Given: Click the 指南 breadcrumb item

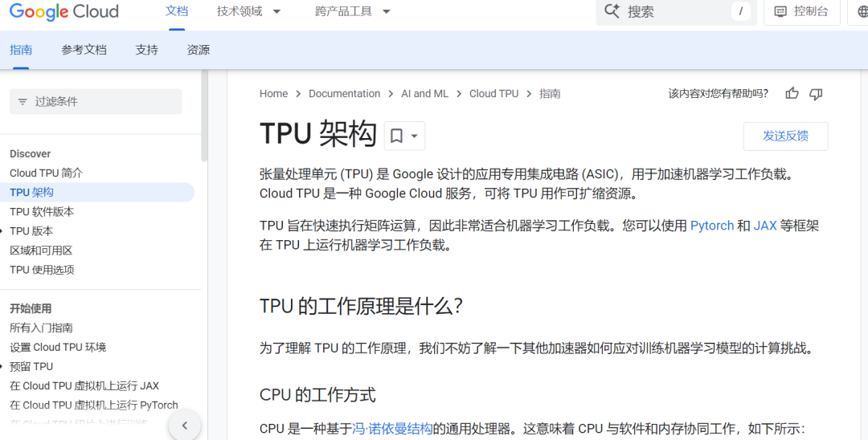Looking at the screenshot, I should (550, 94).
